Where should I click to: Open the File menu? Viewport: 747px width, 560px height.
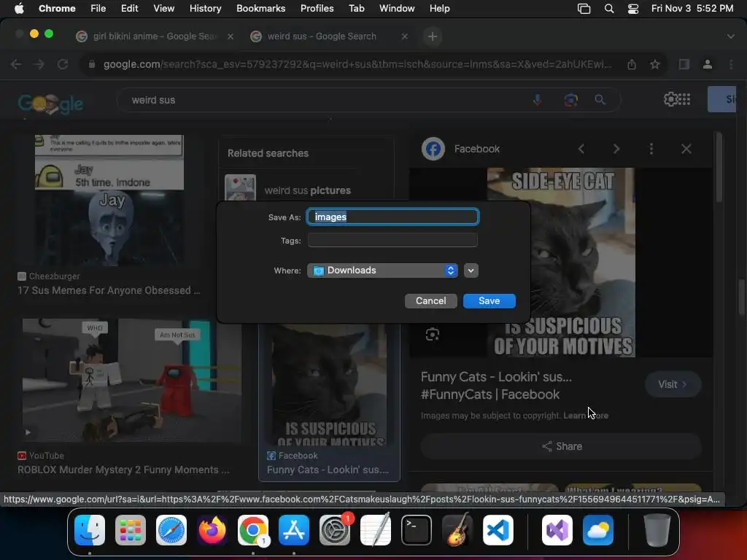98,8
